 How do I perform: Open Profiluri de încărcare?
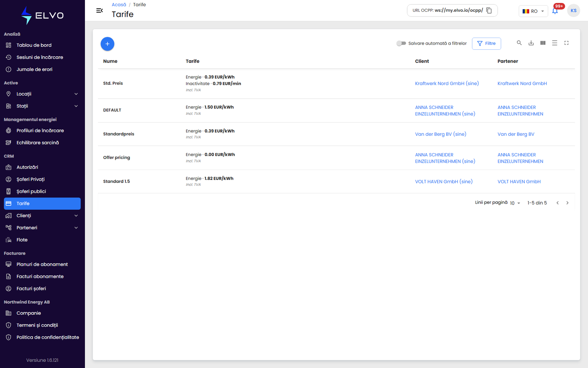[x=42, y=131]
